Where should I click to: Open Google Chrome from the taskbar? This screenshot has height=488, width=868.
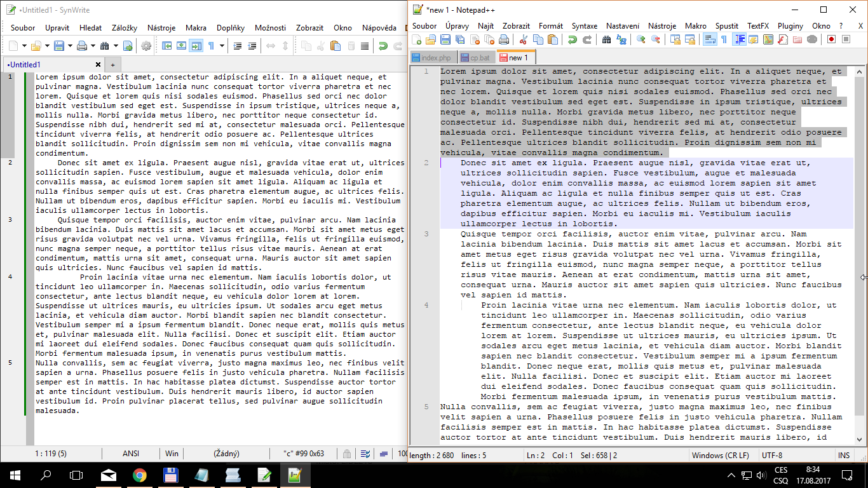pos(140,475)
